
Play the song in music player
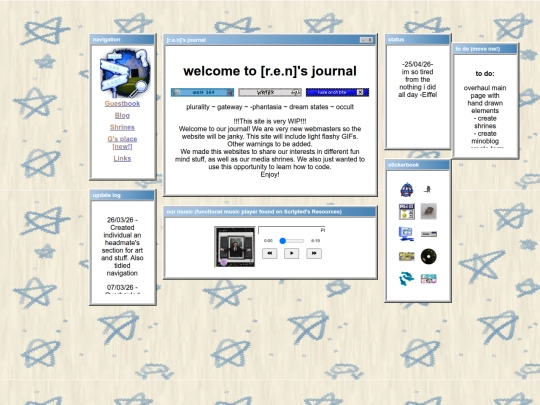pyautogui.click(x=291, y=253)
